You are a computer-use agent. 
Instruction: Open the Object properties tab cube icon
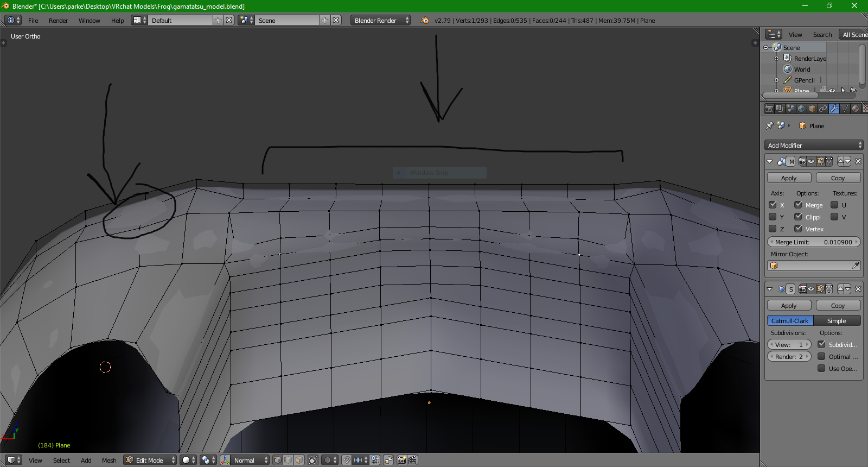812,109
